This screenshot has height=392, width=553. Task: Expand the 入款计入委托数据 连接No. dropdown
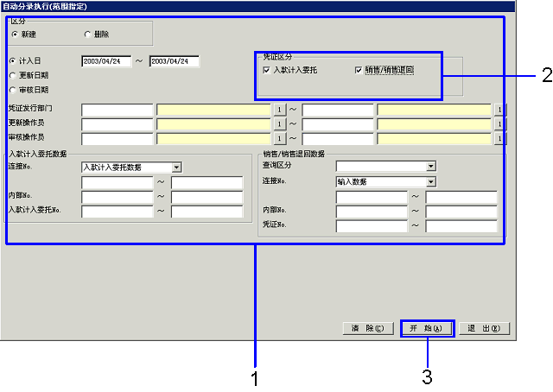click(175, 168)
